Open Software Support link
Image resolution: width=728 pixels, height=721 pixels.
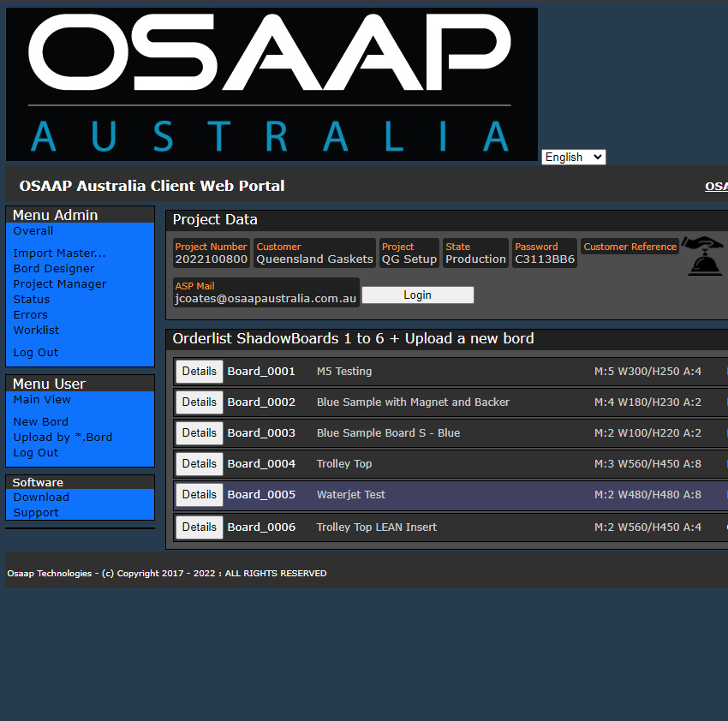pos(36,512)
